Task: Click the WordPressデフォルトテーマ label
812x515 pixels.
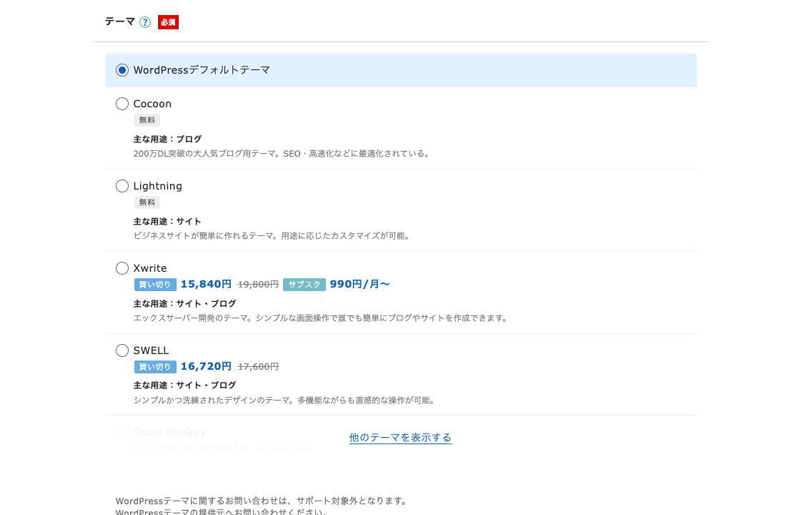Action: (202, 70)
